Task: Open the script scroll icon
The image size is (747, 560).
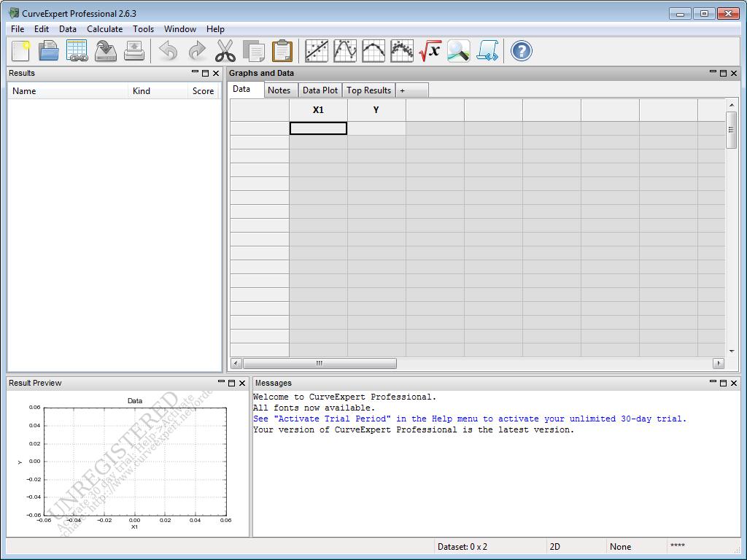Action: (487, 50)
